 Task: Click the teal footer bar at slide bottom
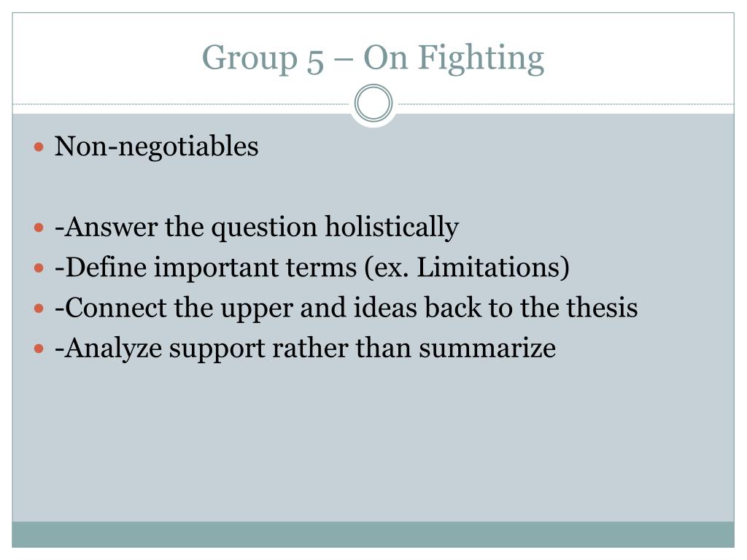[373, 534]
